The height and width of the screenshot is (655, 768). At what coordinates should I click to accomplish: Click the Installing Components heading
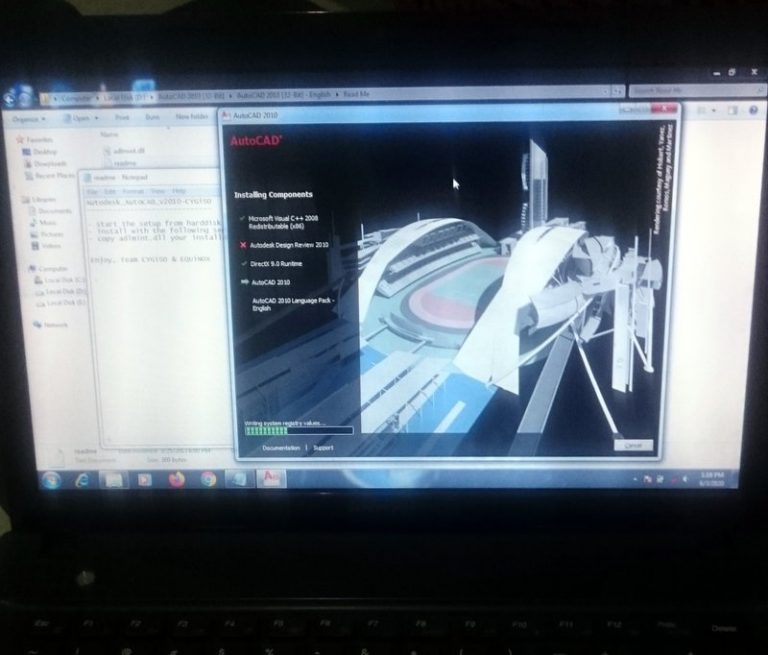click(273, 194)
